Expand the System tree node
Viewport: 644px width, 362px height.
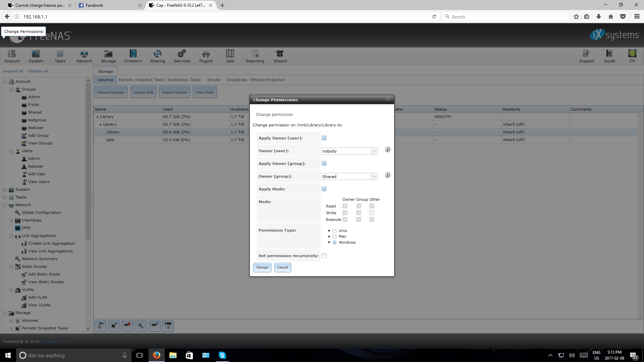5,189
